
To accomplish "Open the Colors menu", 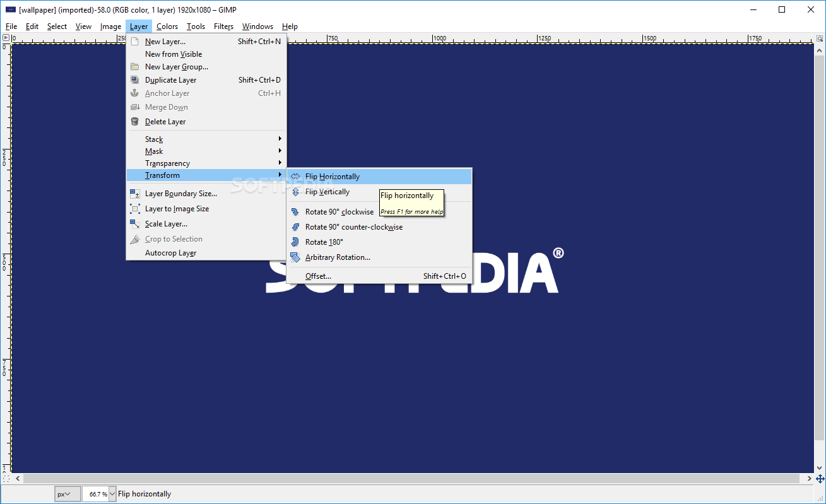I will pos(167,26).
